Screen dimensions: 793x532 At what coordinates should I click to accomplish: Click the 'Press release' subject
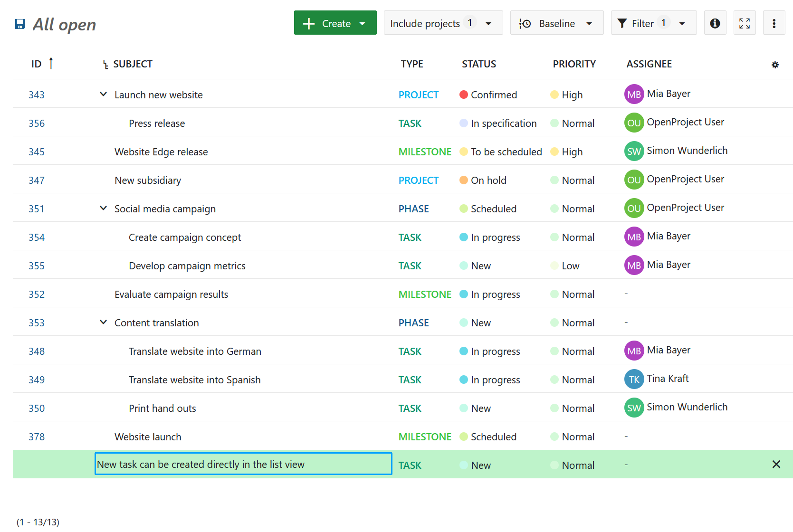pyautogui.click(x=157, y=123)
